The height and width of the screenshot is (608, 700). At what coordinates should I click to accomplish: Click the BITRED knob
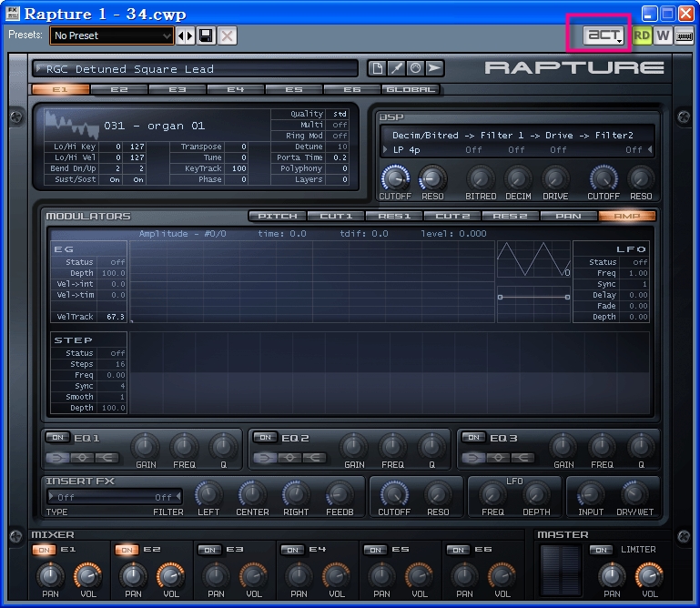click(x=481, y=178)
